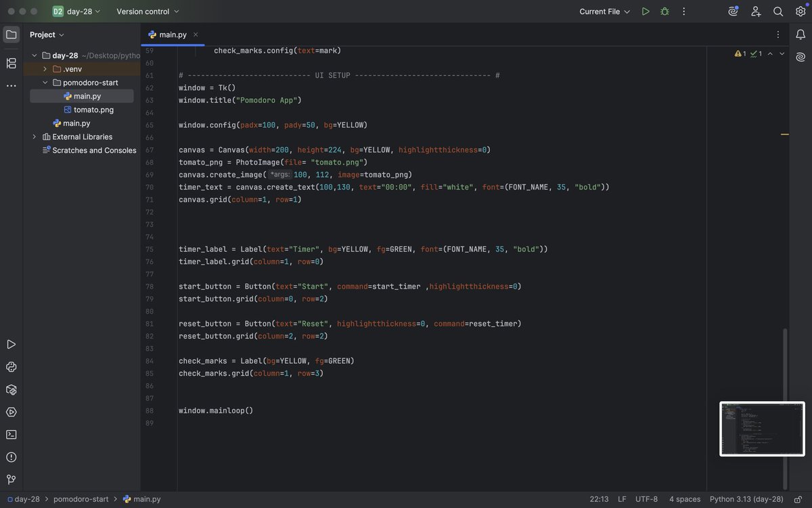Click the Code With Me add-user icon
Image resolution: width=812 pixels, height=508 pixels.
click(756, 12)
